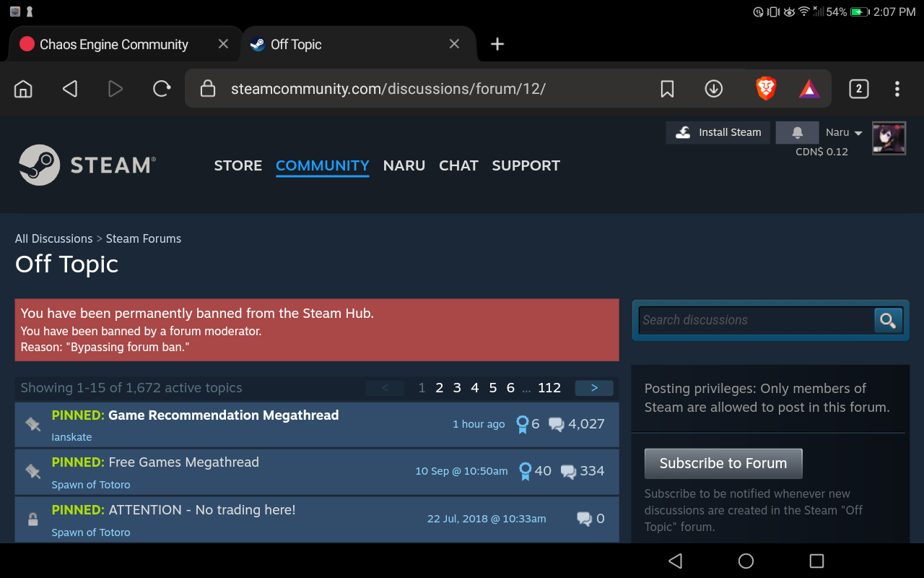Click reply bubble icon with 0

(584, 519)
